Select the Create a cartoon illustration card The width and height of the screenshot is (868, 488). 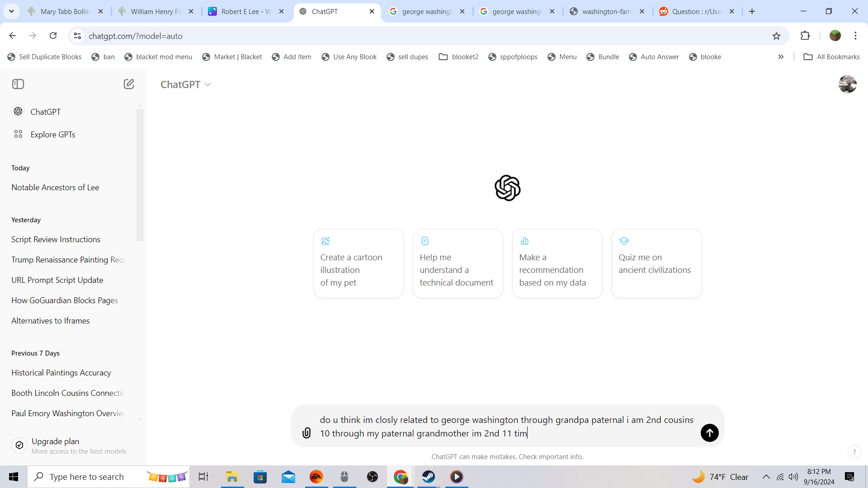(359, 263)
